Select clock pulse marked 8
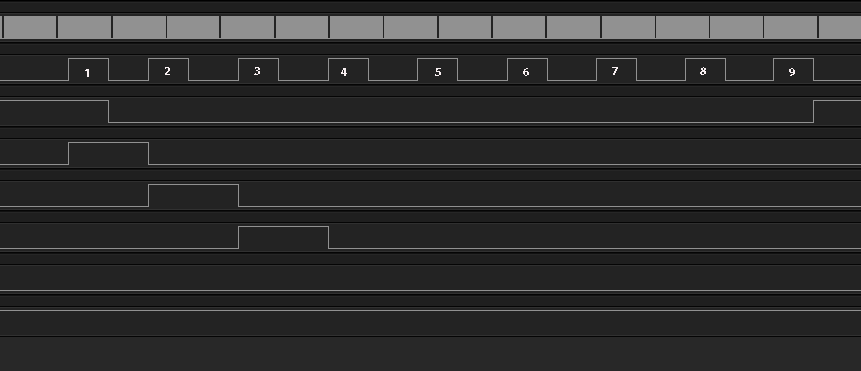Viewport: 861px width, 371px height. point(706,70)
